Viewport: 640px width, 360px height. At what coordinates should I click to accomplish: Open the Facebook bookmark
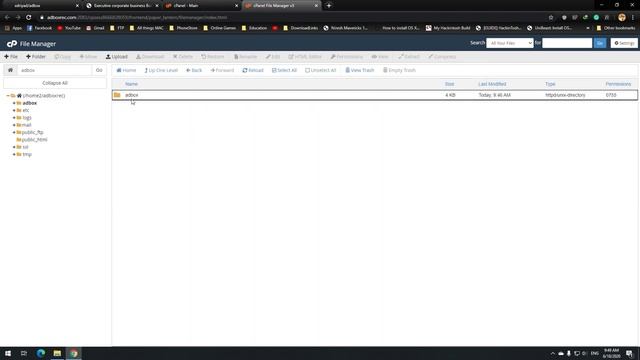pyautogui.click(x=40, y=28)
